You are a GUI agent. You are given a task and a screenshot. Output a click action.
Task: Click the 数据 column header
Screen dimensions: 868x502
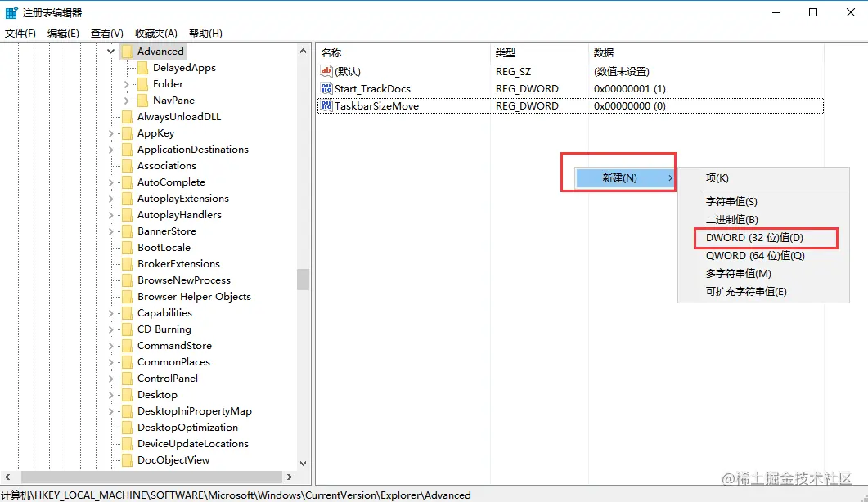[x=706, y=52]
